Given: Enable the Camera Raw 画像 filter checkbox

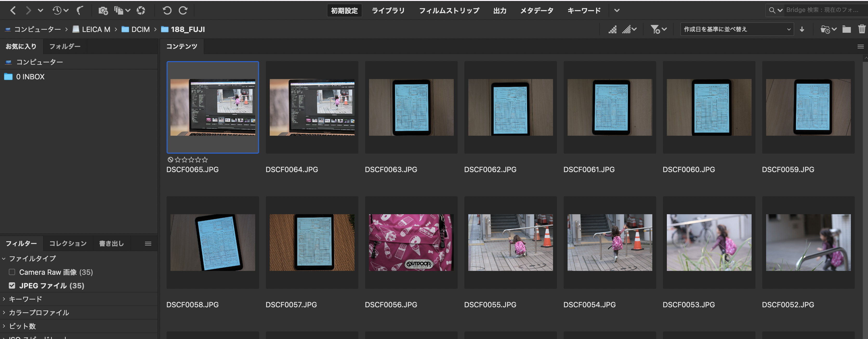Looking at the screenshot, I should tap(12, 272).
